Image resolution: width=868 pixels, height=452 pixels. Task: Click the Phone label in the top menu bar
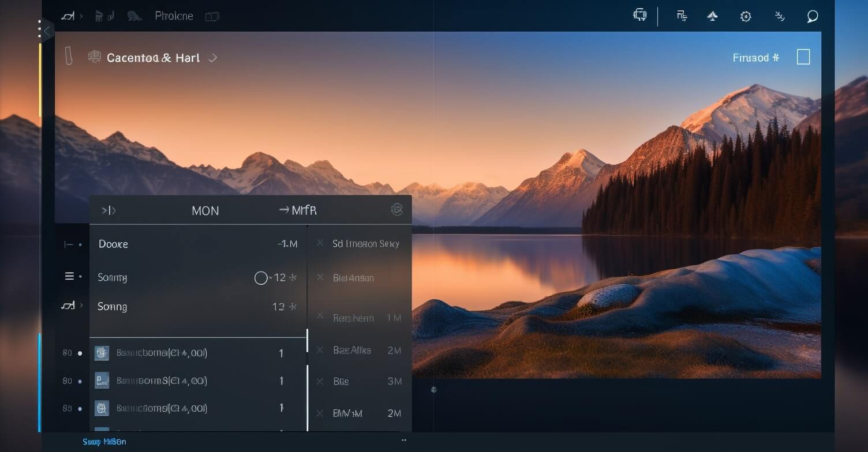tap(173, 16)
